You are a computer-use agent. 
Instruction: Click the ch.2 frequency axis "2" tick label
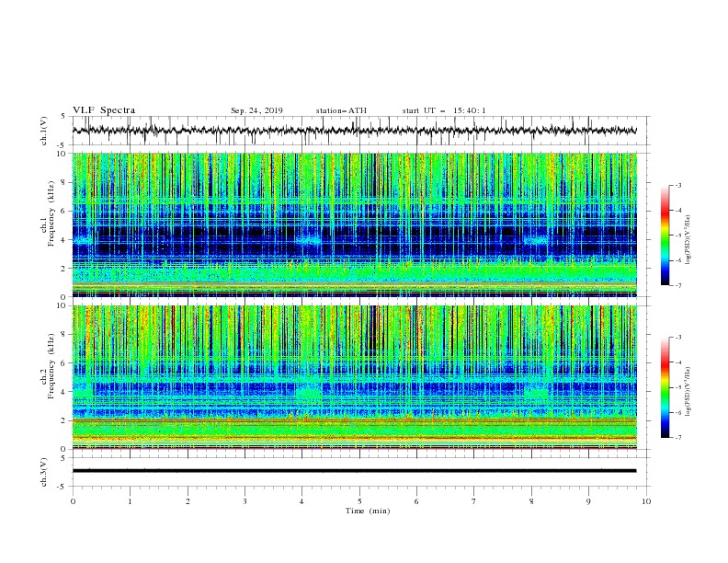(x=64, y=420)
